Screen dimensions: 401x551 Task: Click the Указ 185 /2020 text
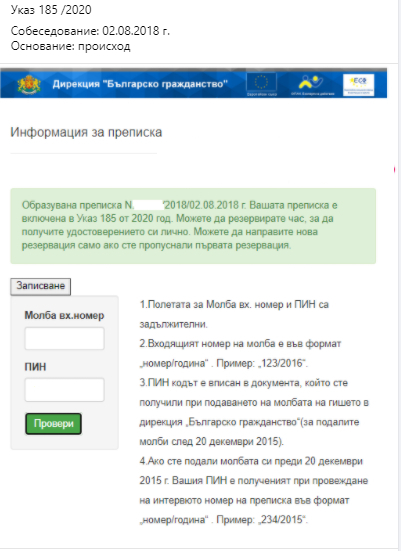point(51,10)
